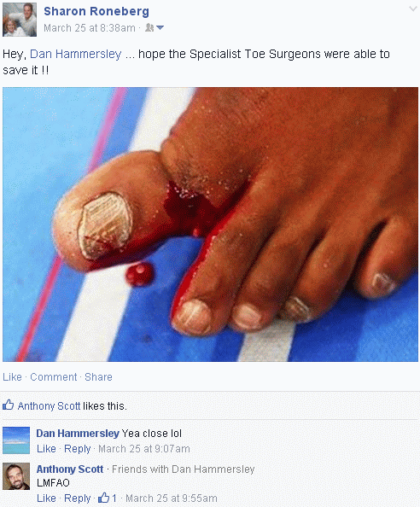Open Sharon Roneberg's profile picture
The height and width of the screenshot is (507, 420).
[x=20, y=20]
